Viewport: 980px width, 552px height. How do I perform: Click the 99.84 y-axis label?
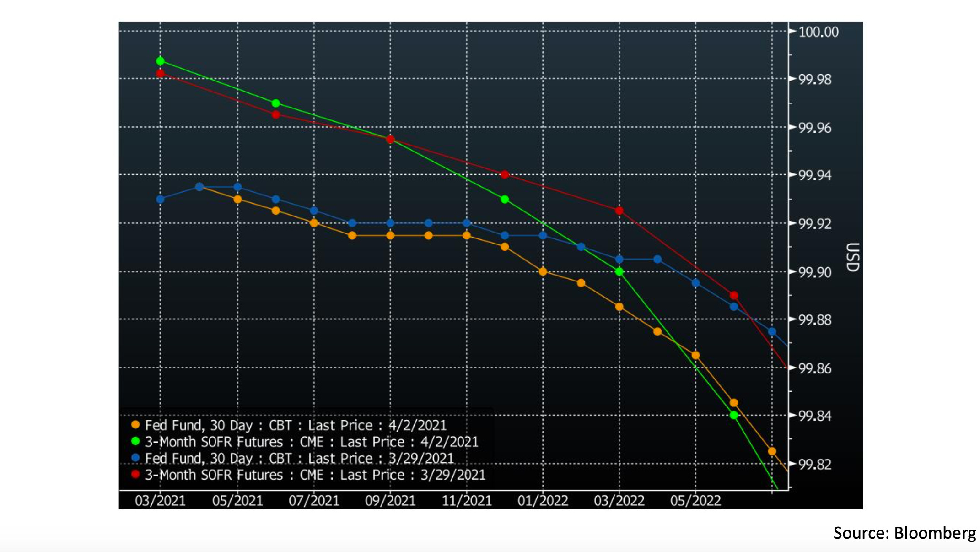pyautogui.click(x=815, y=416)
